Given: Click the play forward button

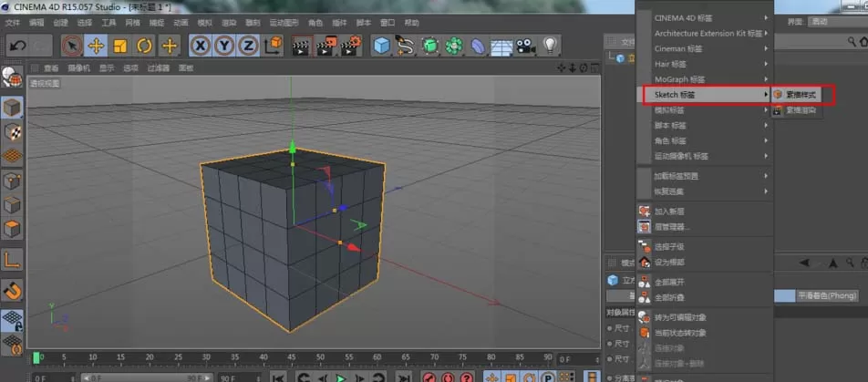Looking at the screenshot, I should click(x=342, y=377).
